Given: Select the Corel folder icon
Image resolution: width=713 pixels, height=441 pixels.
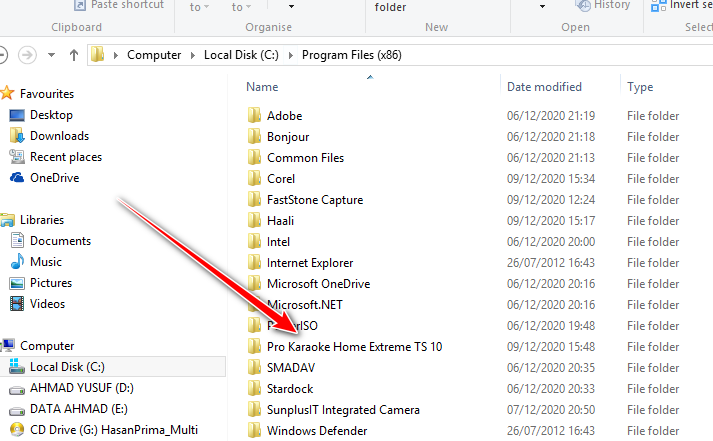Looking at the screenshot, I should coord(254,178).
